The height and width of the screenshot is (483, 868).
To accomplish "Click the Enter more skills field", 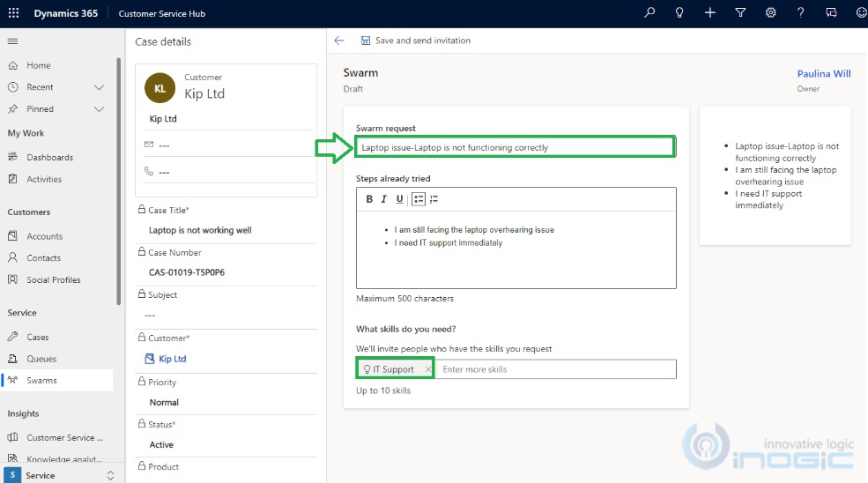I will point(555,369).
